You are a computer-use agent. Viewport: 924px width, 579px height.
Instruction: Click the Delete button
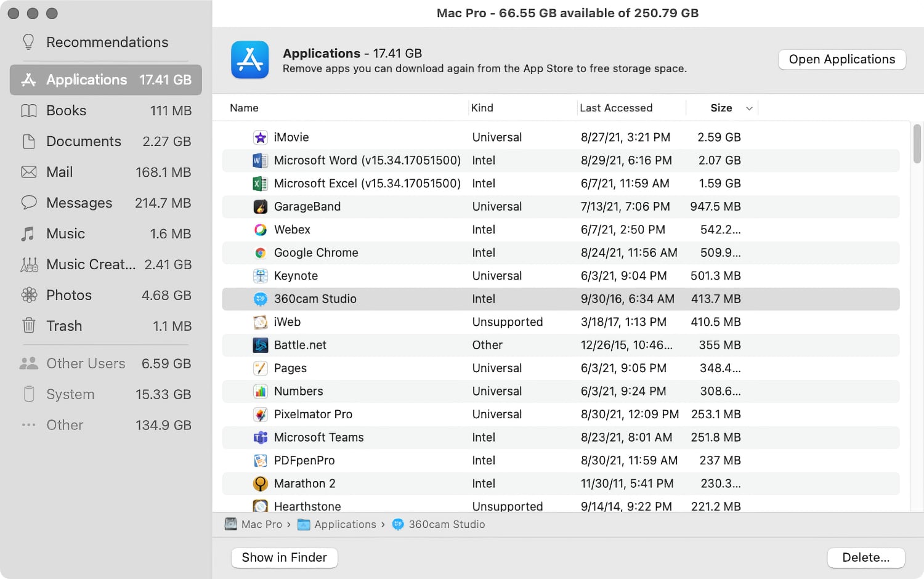[866, 557]
